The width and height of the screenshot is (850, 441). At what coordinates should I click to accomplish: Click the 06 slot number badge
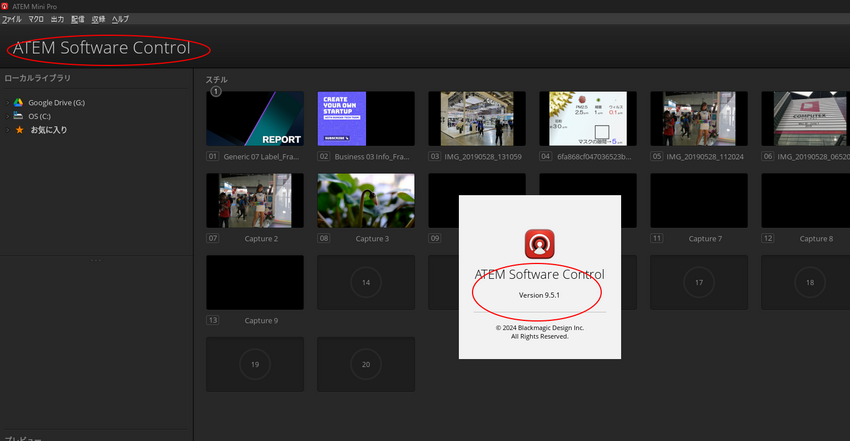[x=768, y=156]
